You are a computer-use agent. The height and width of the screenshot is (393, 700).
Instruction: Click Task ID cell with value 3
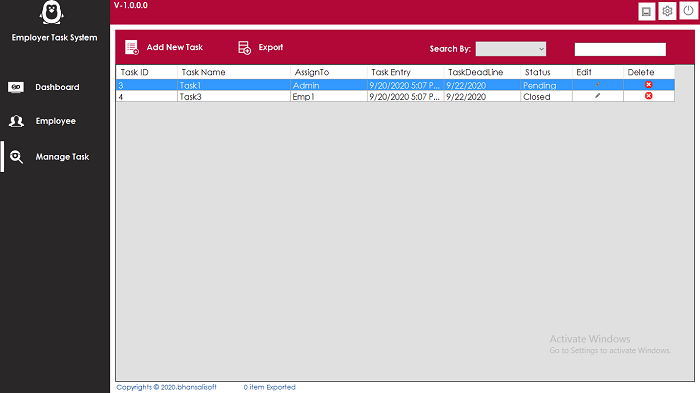(147, 85)
